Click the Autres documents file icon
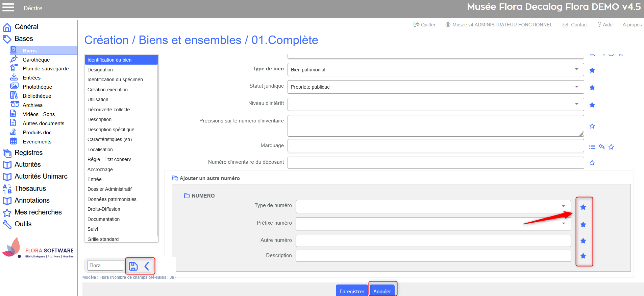 point(13,122)
